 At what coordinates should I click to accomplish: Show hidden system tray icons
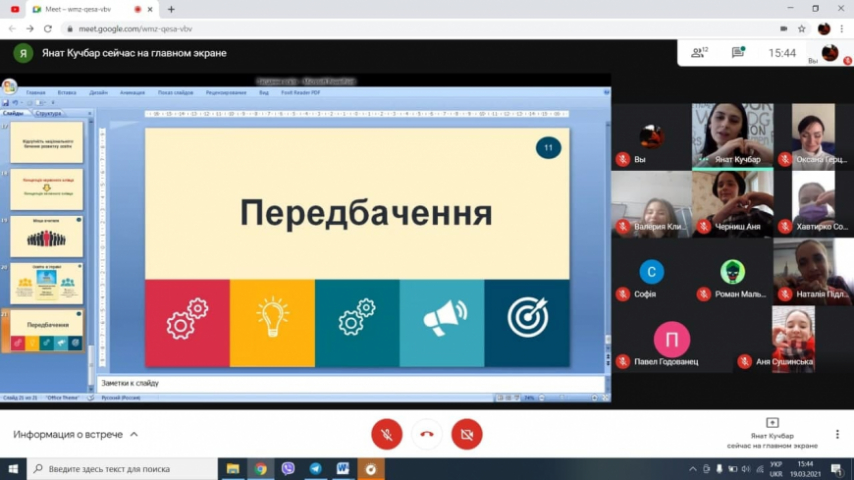tap(693, 468)
